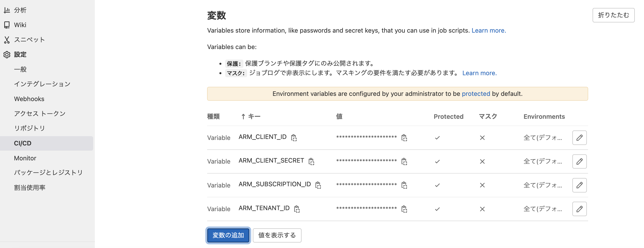This screenshot has height=248, width=644.
Task: Select Monitor from the settings sidebar
Action: 25,158
